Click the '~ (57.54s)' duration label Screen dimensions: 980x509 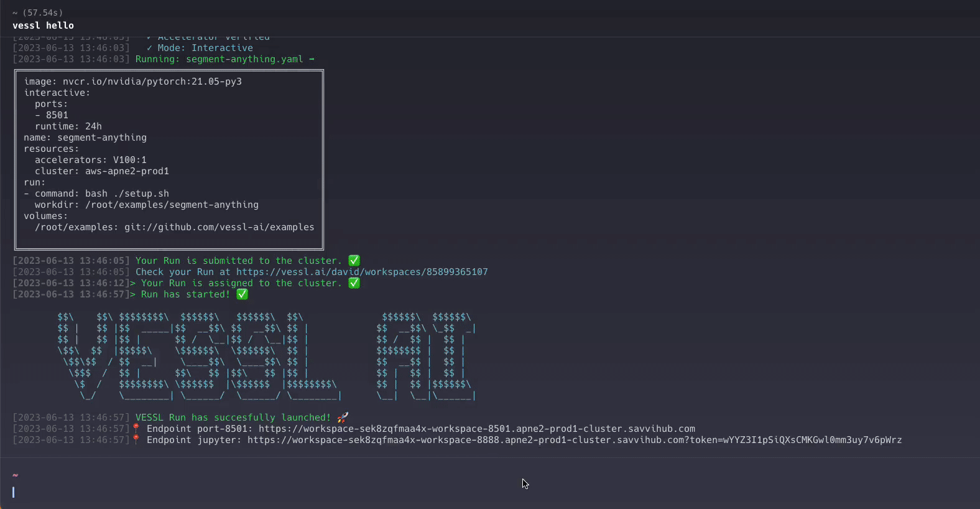click(x=37, y=12)
